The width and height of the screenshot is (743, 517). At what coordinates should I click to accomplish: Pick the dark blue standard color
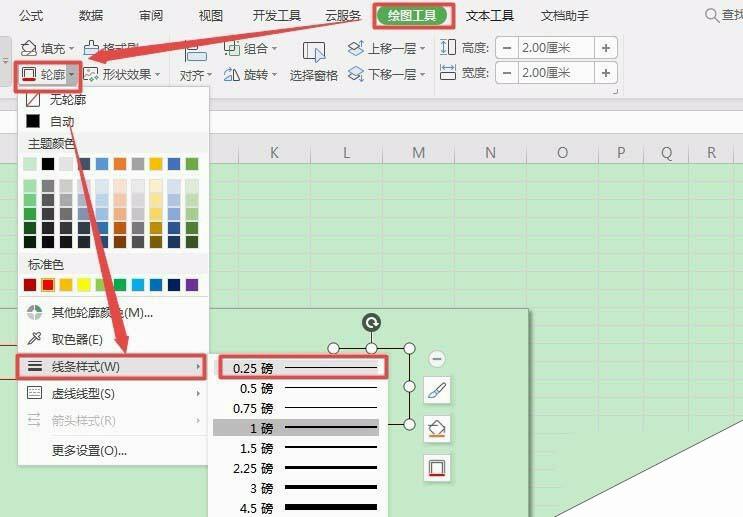point(174,285)
